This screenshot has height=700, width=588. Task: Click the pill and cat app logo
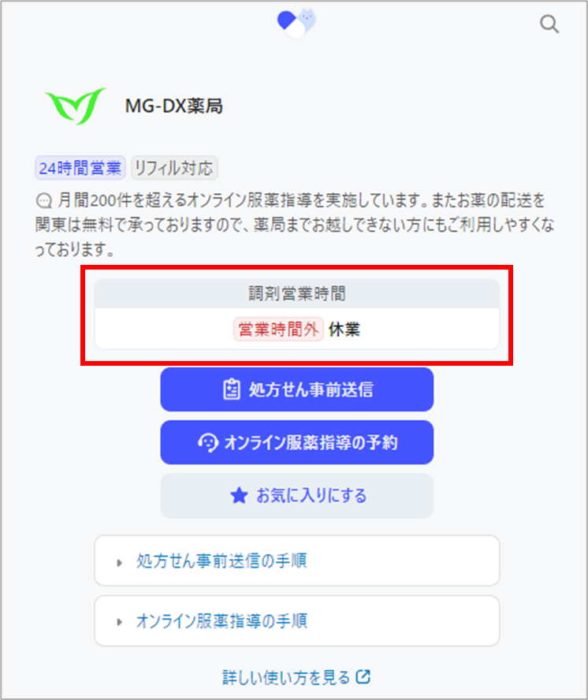coord(296,23)
